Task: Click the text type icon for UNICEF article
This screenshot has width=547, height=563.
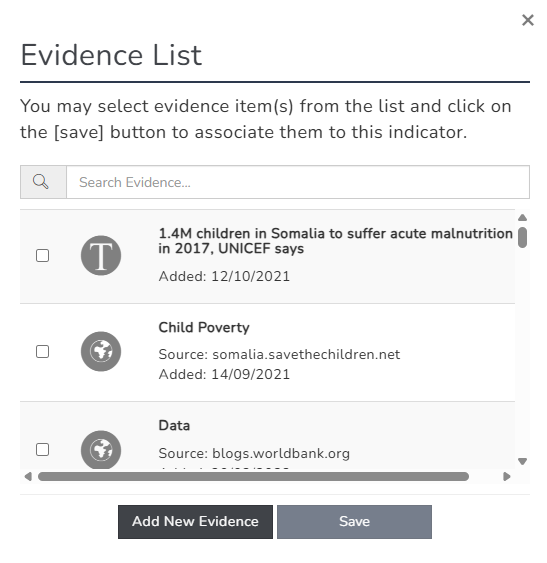Action: [x=101, y=256]
